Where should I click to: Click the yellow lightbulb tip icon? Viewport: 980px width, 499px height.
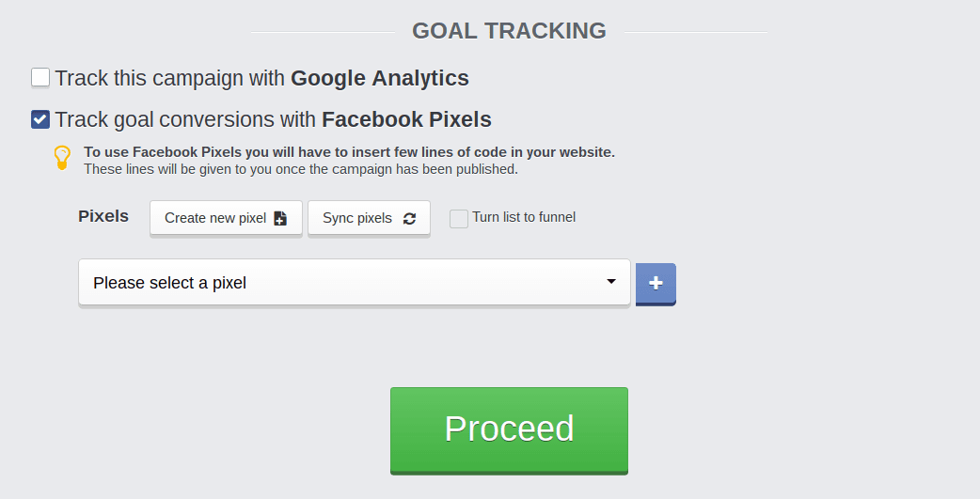(x=62, y=158)
